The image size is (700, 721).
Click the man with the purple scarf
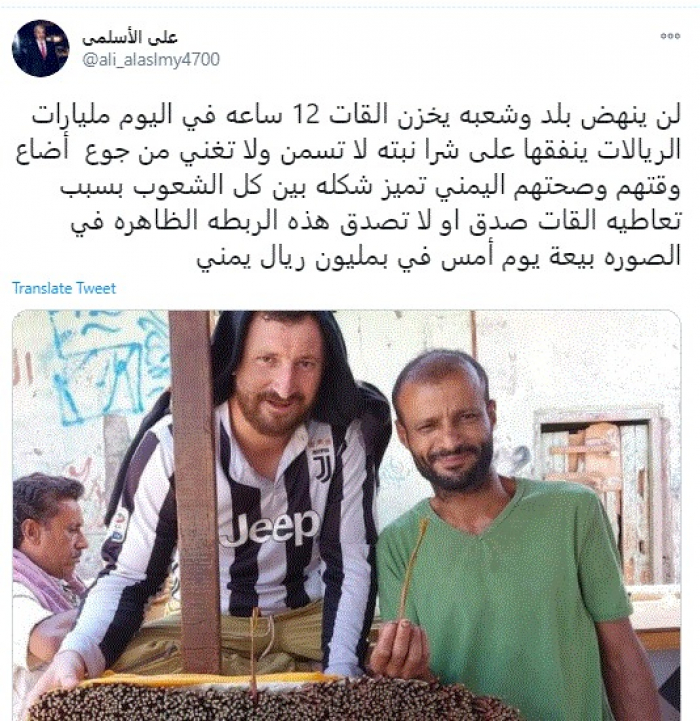[x=46, y=575]
